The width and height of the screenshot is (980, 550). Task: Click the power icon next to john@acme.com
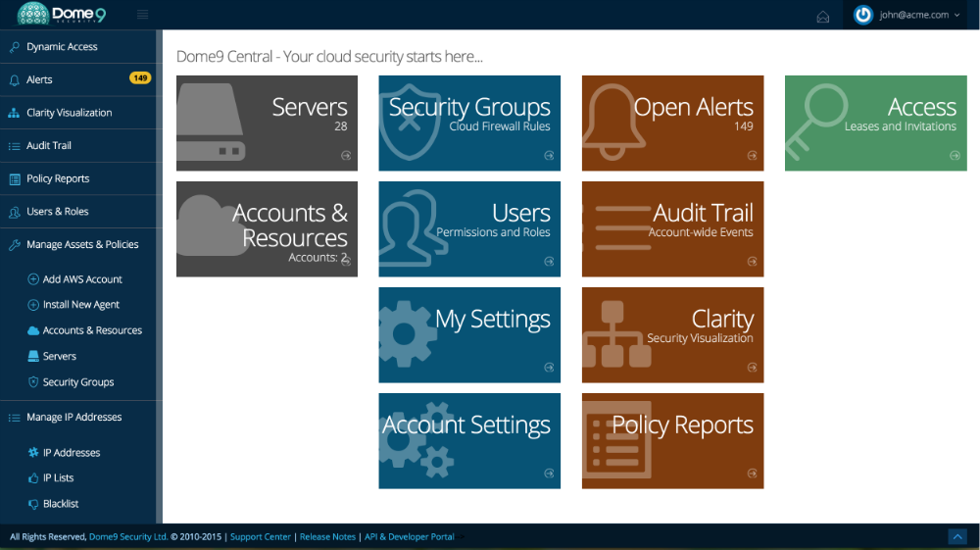pyautogui.click(x=863, y=15)
